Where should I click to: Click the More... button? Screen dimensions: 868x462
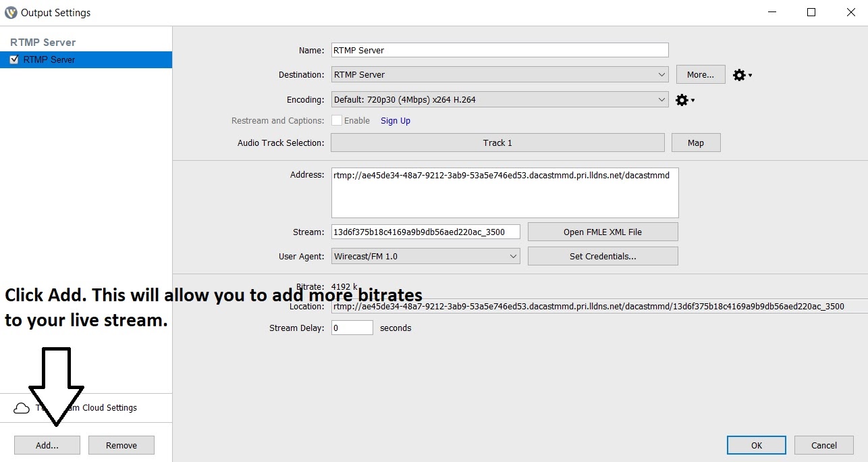coord(700,74)
